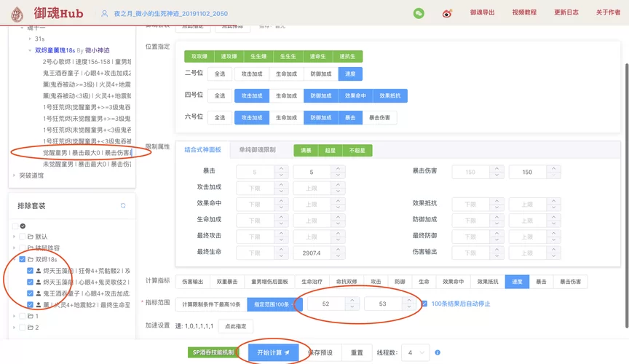Image resolution: width=629 pixels, height=364 pixels.
Task: Select 速度 for 二号位
Action: (350, 74)
